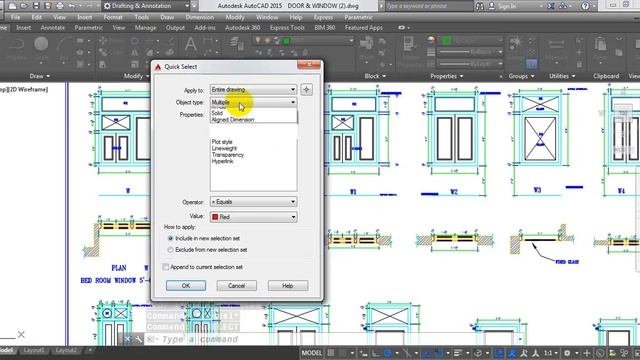Open the Apply to dropdown
Screen dimensions: 640x360
253,89
